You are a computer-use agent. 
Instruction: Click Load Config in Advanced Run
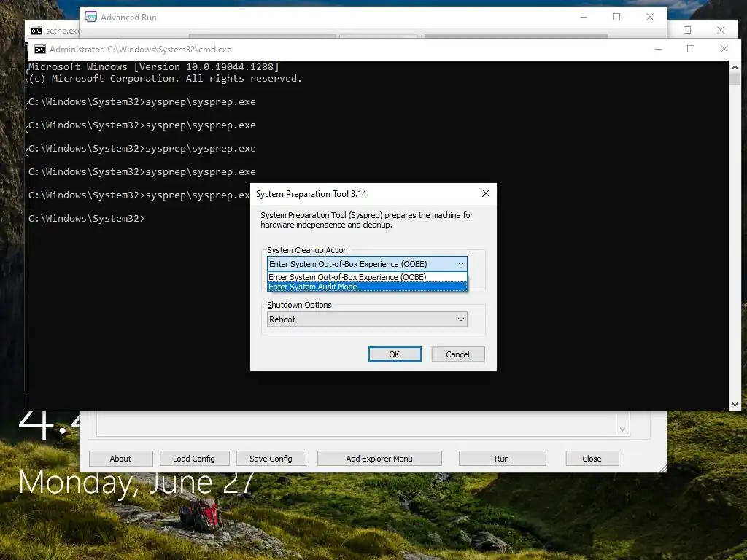194,459
